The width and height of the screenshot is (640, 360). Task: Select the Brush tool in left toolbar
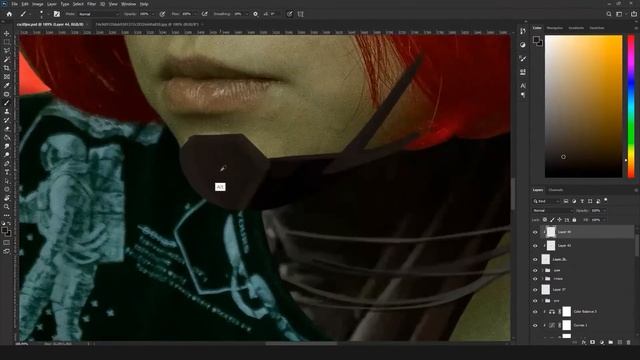(x=7, y=102)
